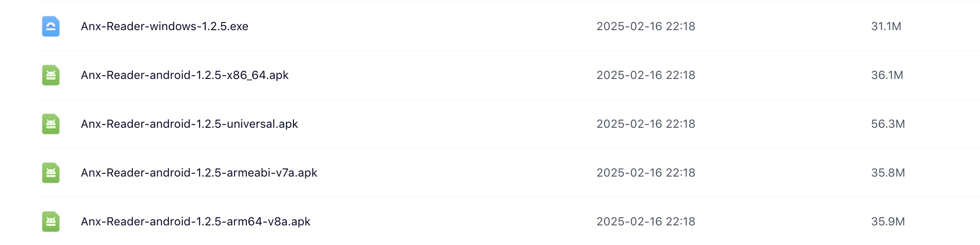980x245 pixels.
Task: Open Anx-Reader-windows-1.2.5.exe
Action: pyautogui.click(x=164, y=26)
